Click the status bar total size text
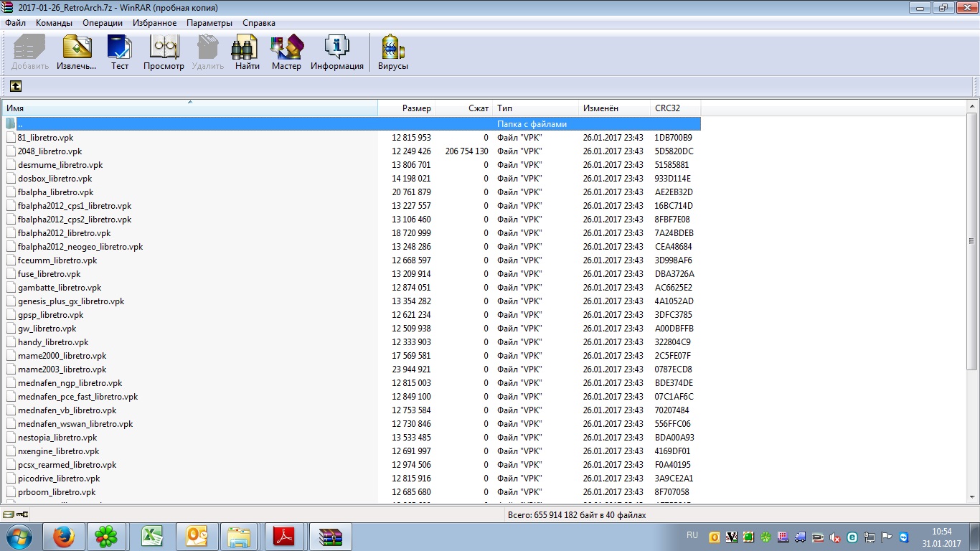 [576, 515]
